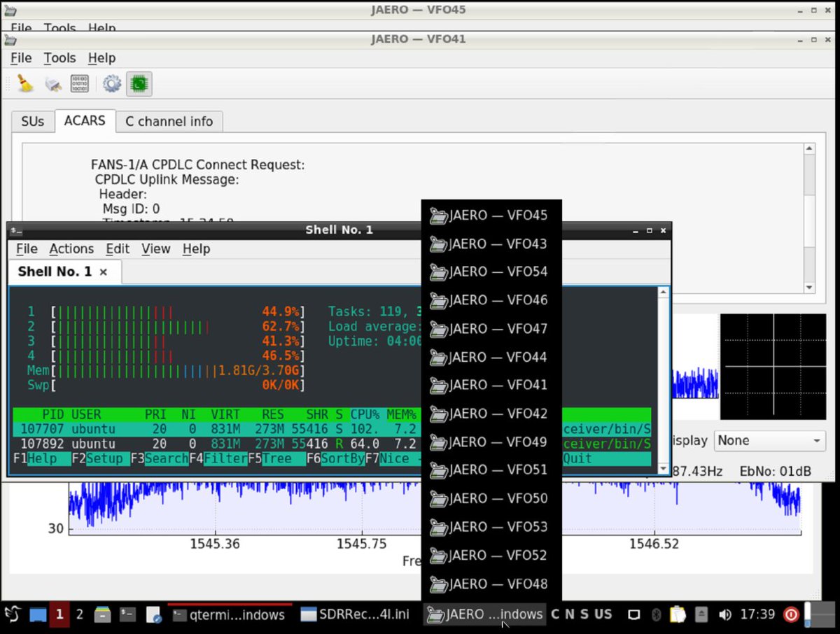The height and width of the screenshot is (634, 840).
Task: Click the ACARS text area scrollbar down arrow
Action: (810, 288)
